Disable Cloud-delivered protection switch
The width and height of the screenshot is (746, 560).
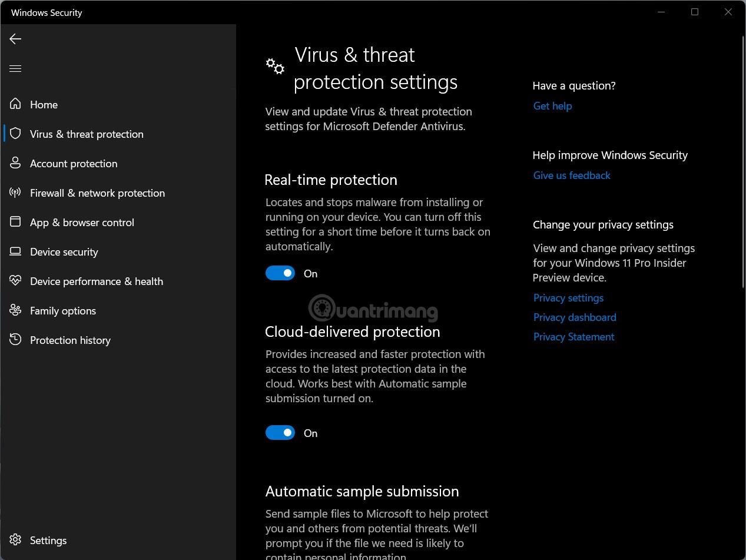pyautogui.click(x=280, y=433)
